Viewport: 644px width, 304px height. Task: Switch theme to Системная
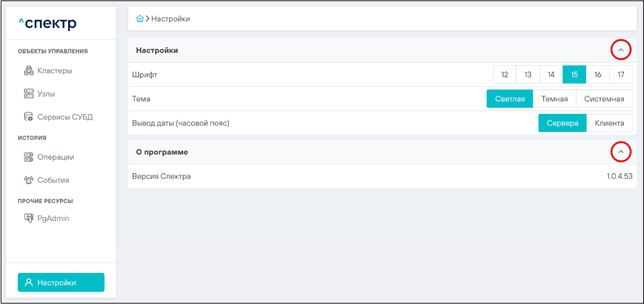pyautogui.click(x=604, y=99)
